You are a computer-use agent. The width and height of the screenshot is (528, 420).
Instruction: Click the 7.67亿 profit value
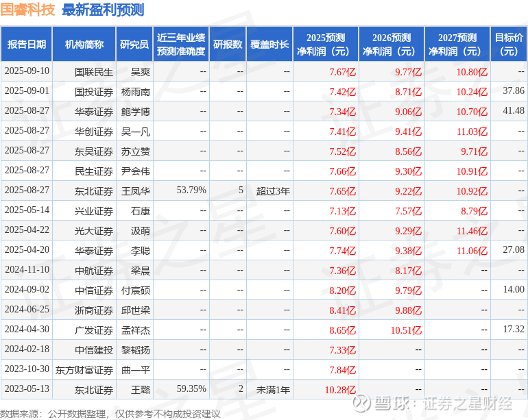point(342,72)
